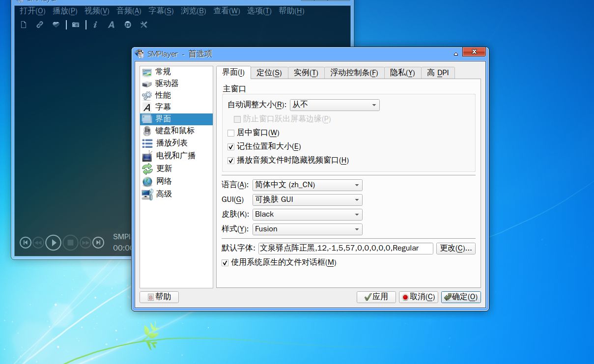594x364 pixels.
Task: Click the next track playback button
Action: click(x=98, y=243)
